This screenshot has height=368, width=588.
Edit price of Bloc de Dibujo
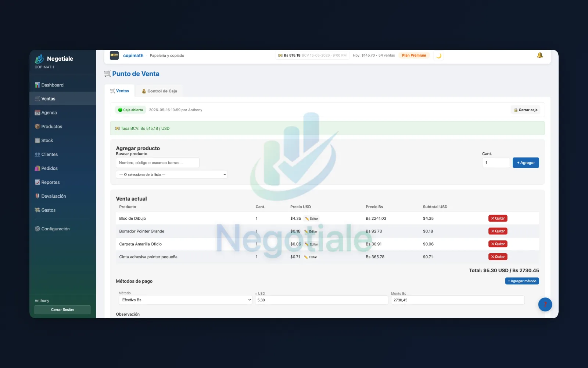point(312,219)
